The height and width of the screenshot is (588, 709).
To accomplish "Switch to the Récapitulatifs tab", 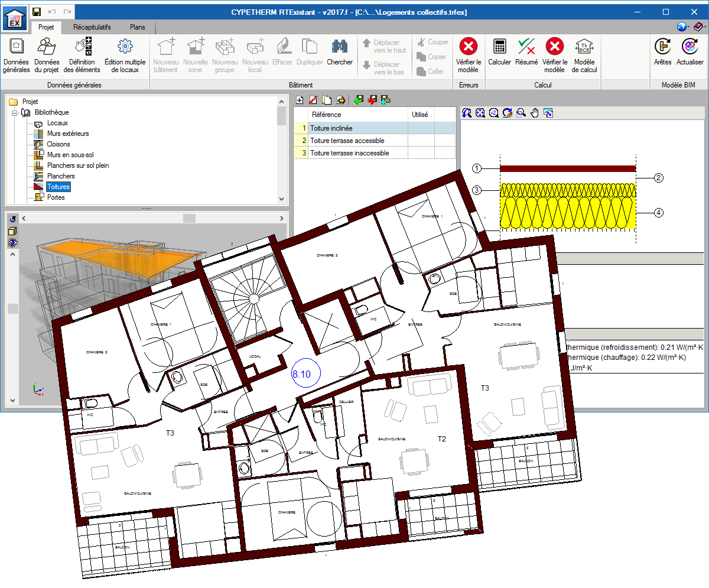I will point(92,27).
